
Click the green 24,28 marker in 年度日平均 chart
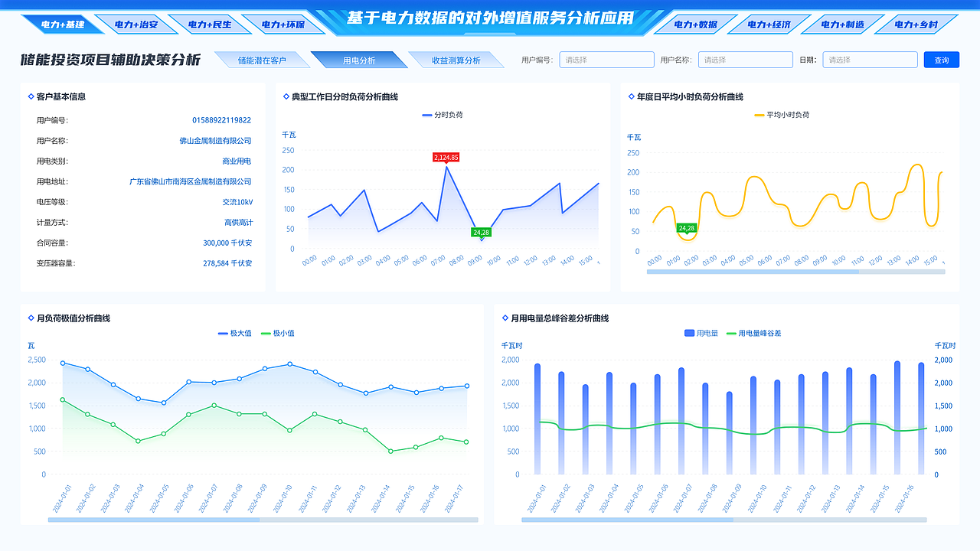(x=687, y=228)
